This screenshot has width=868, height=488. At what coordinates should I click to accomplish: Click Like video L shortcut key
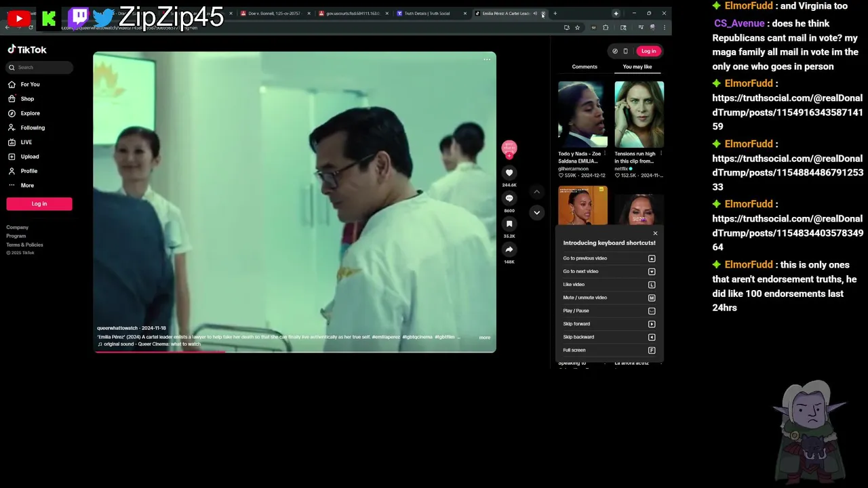(652, 285)
